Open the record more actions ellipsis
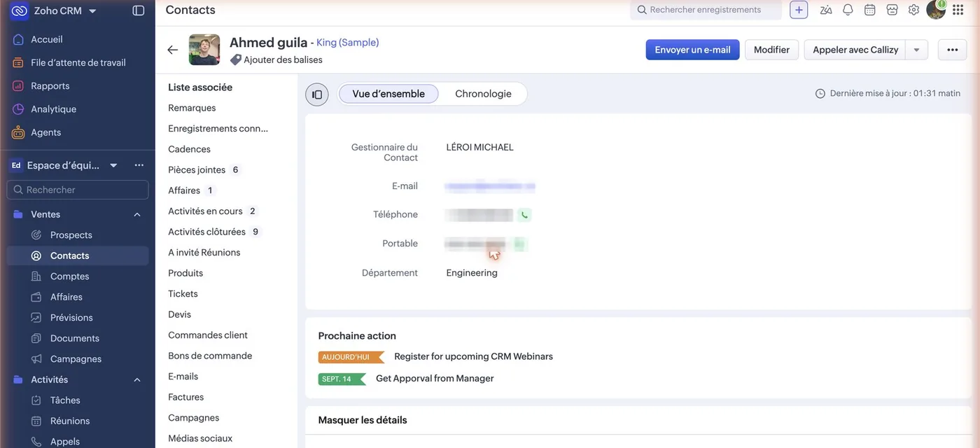This screenshot has height=448, width=980. [x=952, y=50]
